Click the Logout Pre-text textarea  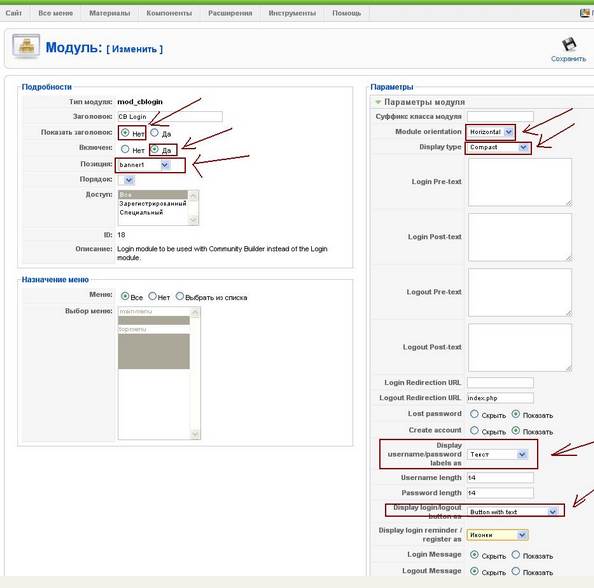coord(520,292)
